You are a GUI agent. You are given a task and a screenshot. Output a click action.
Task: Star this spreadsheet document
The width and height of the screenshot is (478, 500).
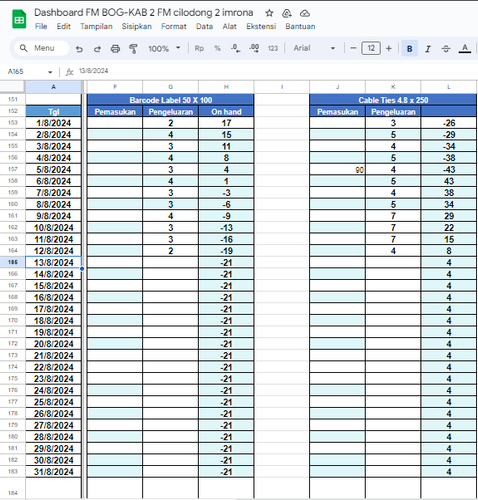(x=269, y=13)
